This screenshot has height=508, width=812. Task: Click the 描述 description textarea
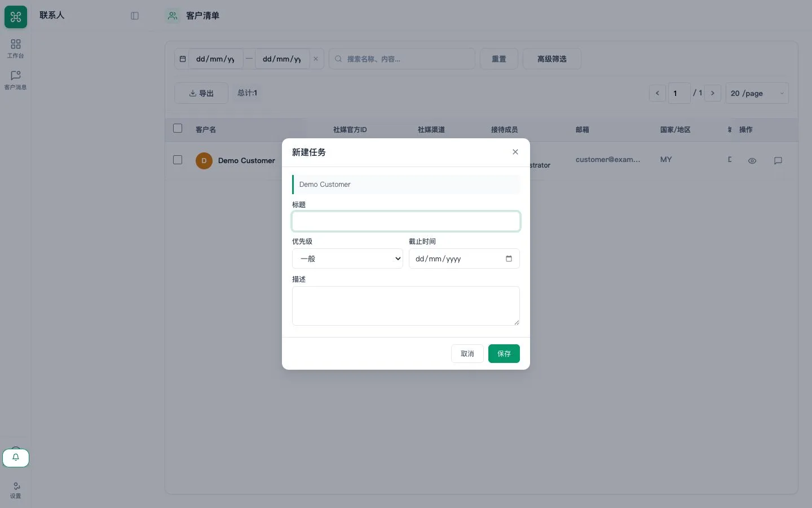pyautogui.click(x=406, y=306)
